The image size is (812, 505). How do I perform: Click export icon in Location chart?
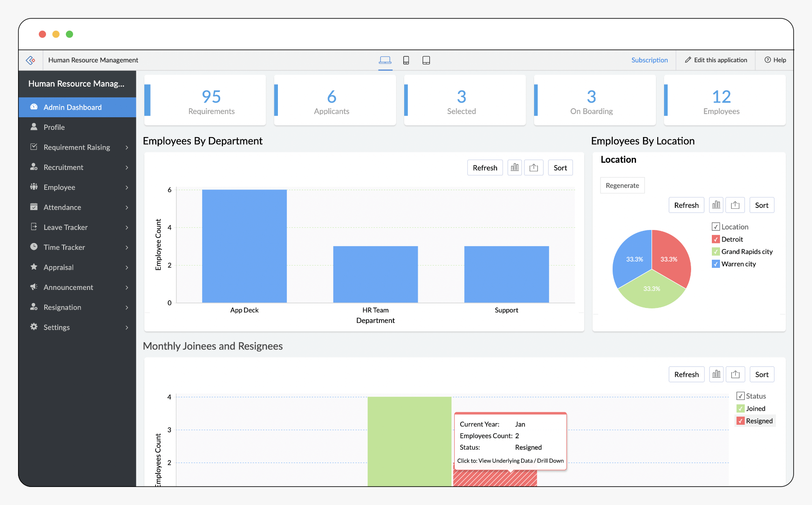[x=735, y=205]
